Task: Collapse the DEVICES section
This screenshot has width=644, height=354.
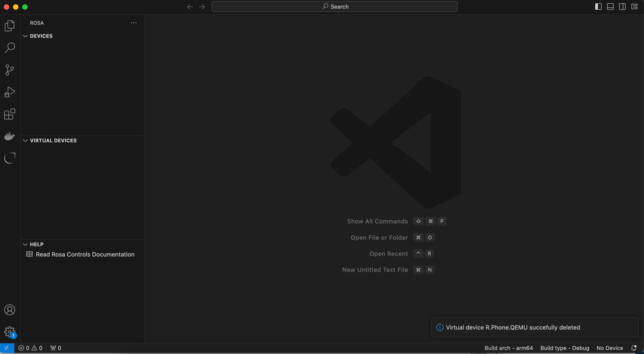Action: [41, 36]
